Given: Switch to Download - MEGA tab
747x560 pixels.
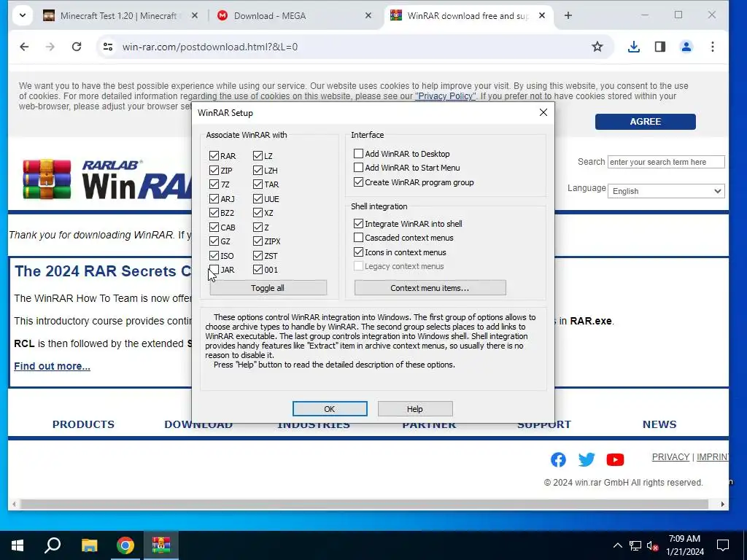Looking at the screenshot, I should [x=293, y=16].
